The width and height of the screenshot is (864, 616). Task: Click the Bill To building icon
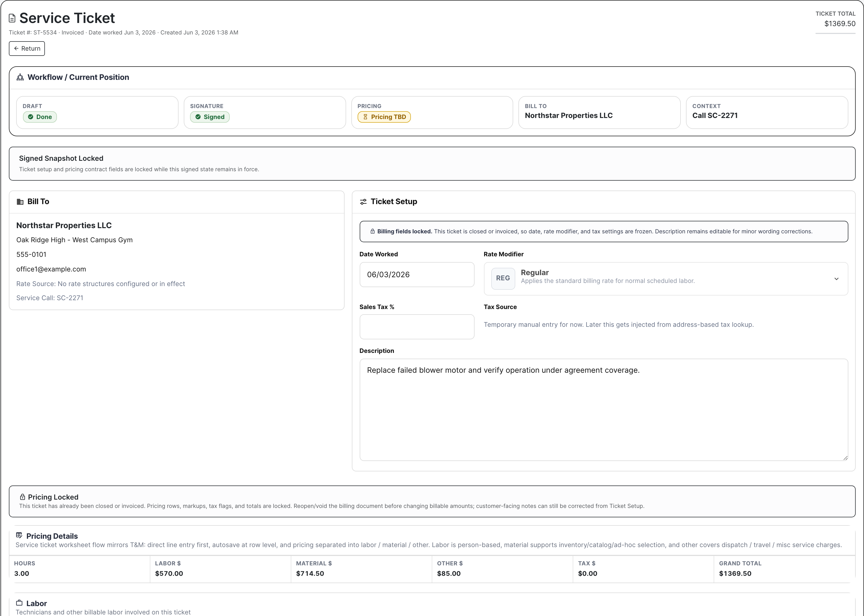[20, 202]
